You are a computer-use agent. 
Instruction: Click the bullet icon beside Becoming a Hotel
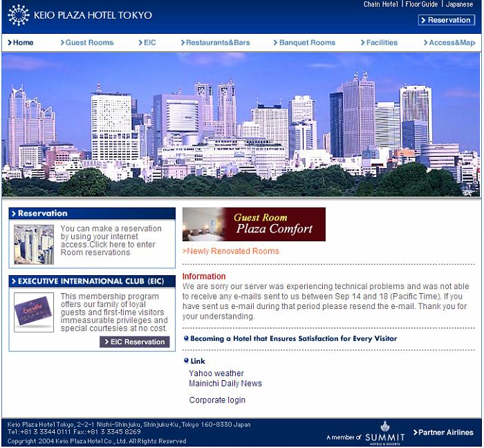[x=186, y=339]
